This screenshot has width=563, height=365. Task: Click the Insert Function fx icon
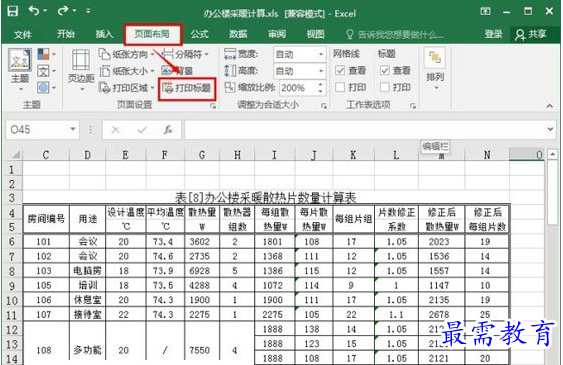pyautogui.click(x=168, y=130)
